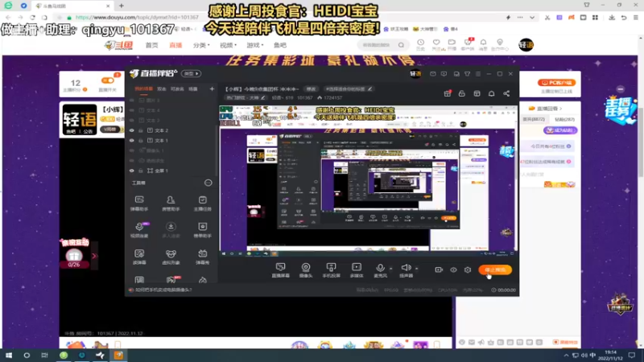Open 弹幕秀 tool
This screenshot has width=644, height=362.
tap(203, 257)
